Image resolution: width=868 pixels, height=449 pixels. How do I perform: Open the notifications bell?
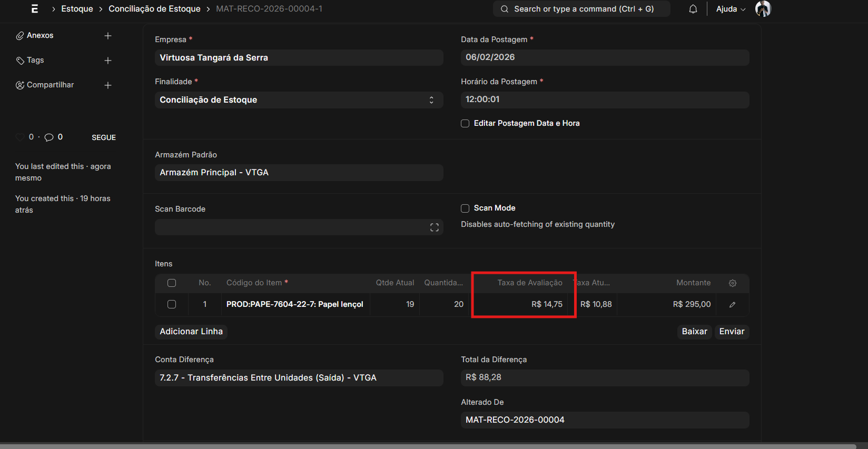(693, 9)
